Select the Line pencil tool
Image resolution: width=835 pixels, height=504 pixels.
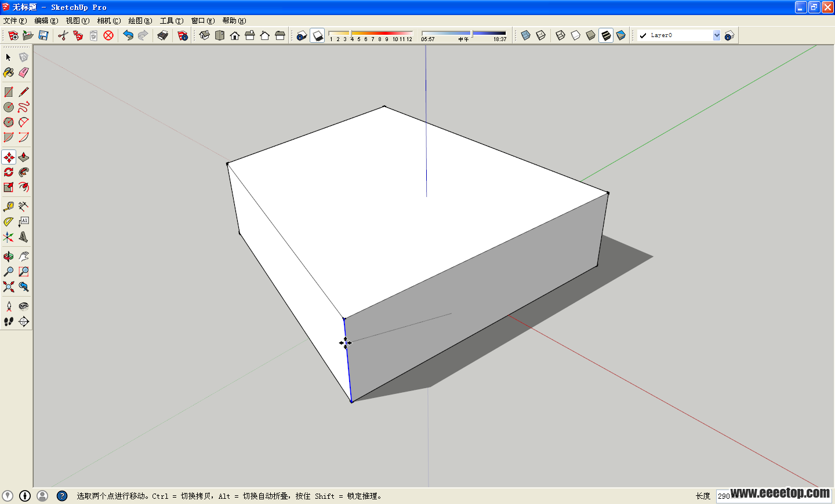24,92
